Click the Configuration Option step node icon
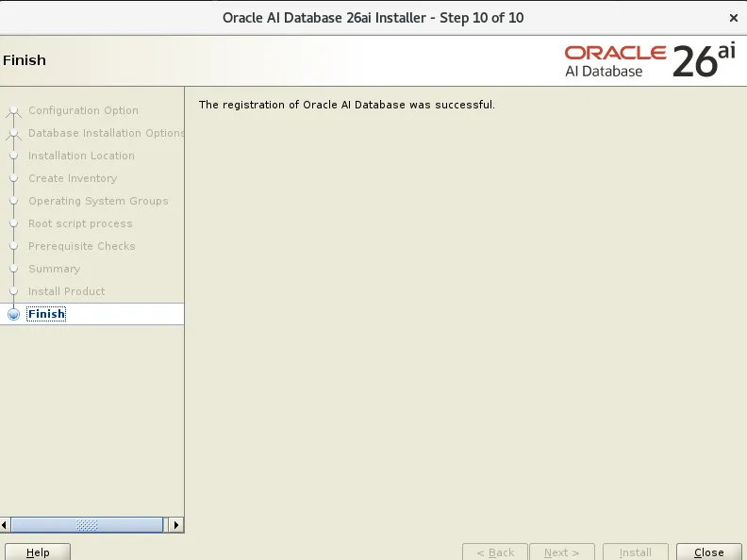747x560 pixels. tap(14, 111)
